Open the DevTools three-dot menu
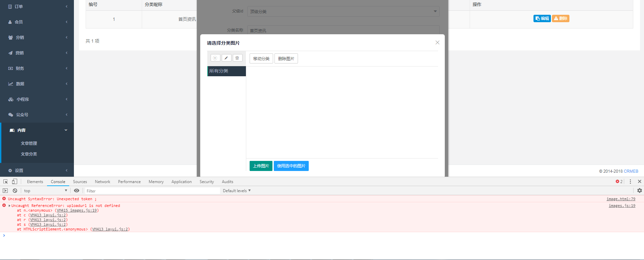644x260 pixels. [630, 181]
